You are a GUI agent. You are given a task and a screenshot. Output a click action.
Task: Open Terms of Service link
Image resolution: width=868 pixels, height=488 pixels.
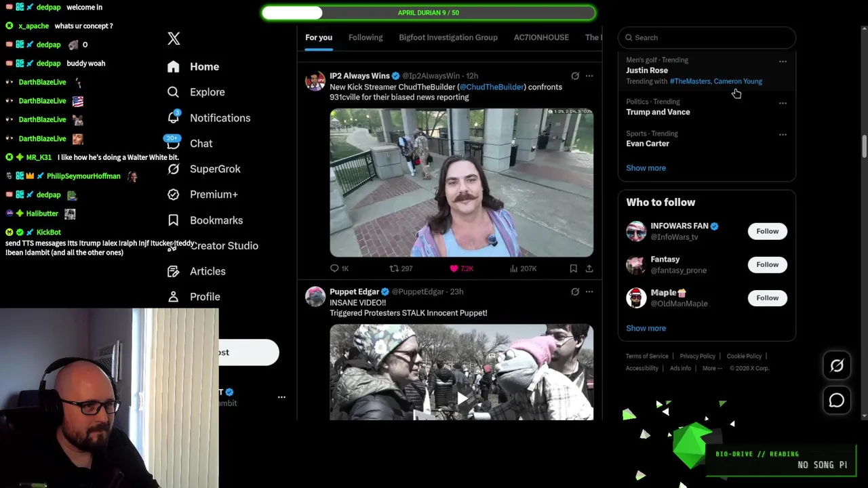coord(647,356)
